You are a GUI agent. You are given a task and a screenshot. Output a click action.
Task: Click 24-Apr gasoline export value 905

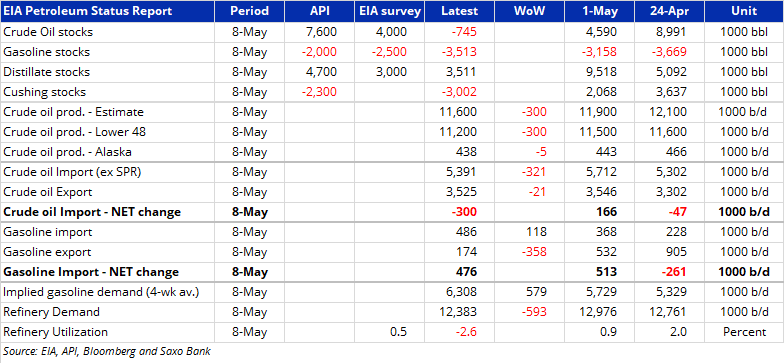coord(676,252)
